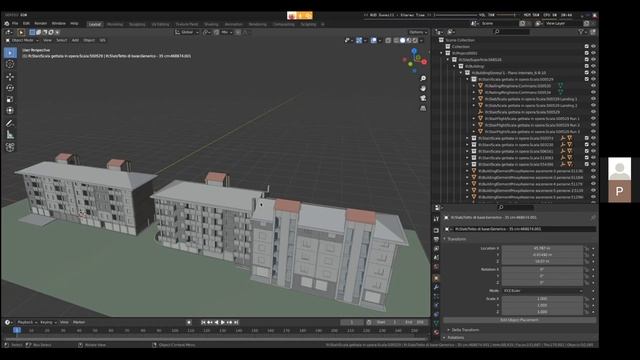The height and width of the screenshot is (360, 640).
Task: Uncheck IfcStair Scala:500529 collection checkbox
Action: 587,79
